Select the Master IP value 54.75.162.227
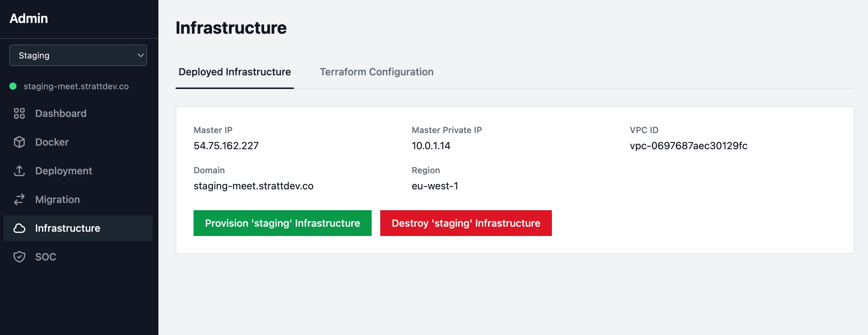Viewport: 868px width, 335px height. [226, 146]
